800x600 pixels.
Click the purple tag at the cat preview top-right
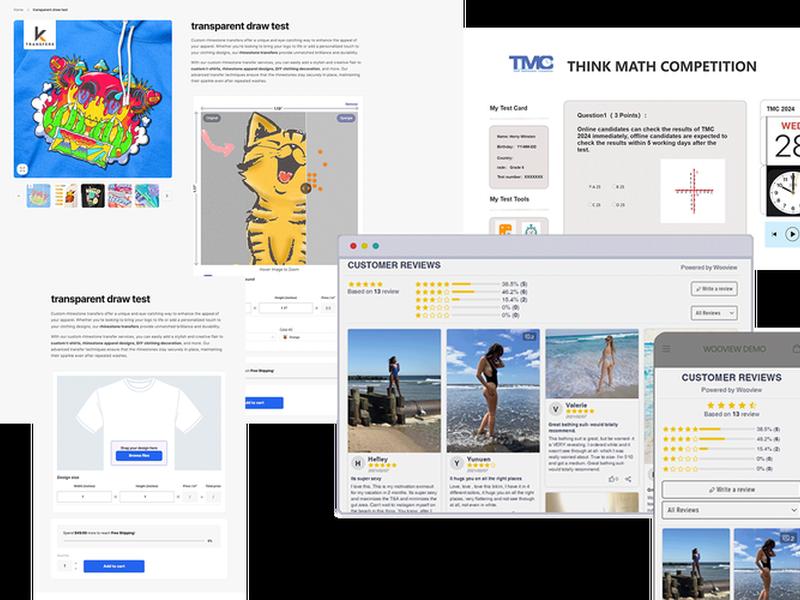coord(346,118)
